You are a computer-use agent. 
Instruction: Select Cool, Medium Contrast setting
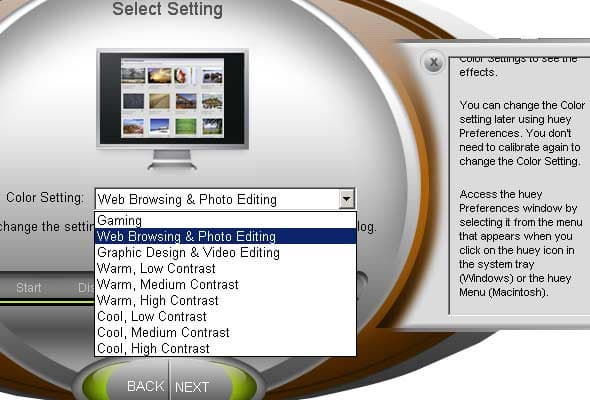coord(225,332)
